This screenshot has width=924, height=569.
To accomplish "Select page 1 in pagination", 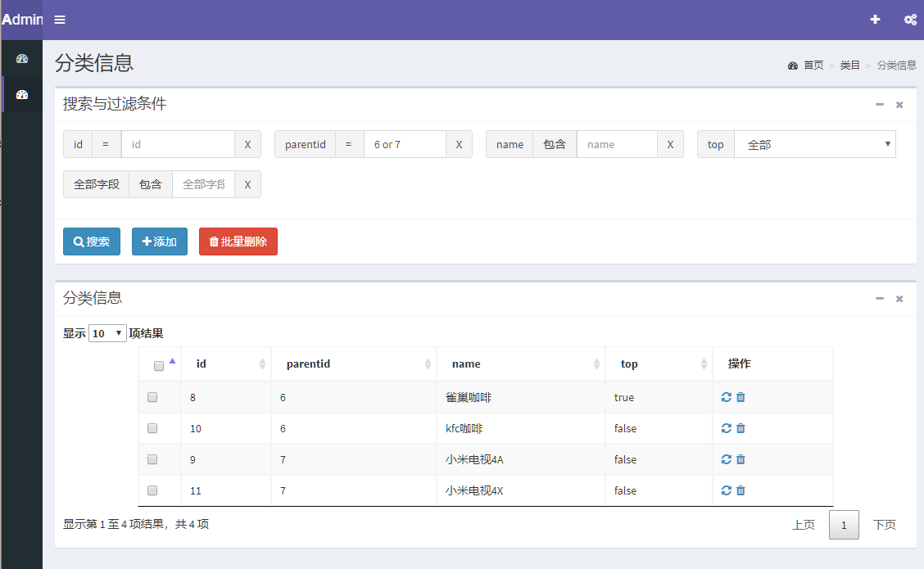I will point(844,525).
